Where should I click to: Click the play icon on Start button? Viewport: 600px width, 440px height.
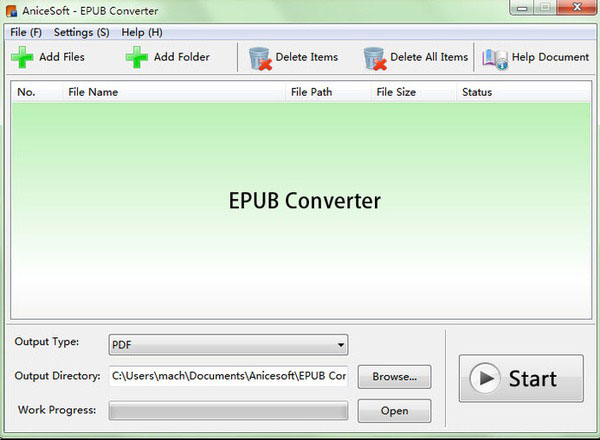[485, 378]
